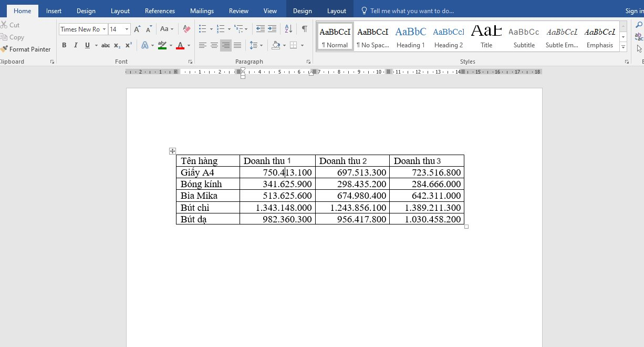Open the Mailings tab

pyautogui.click(x=202, y=11)
